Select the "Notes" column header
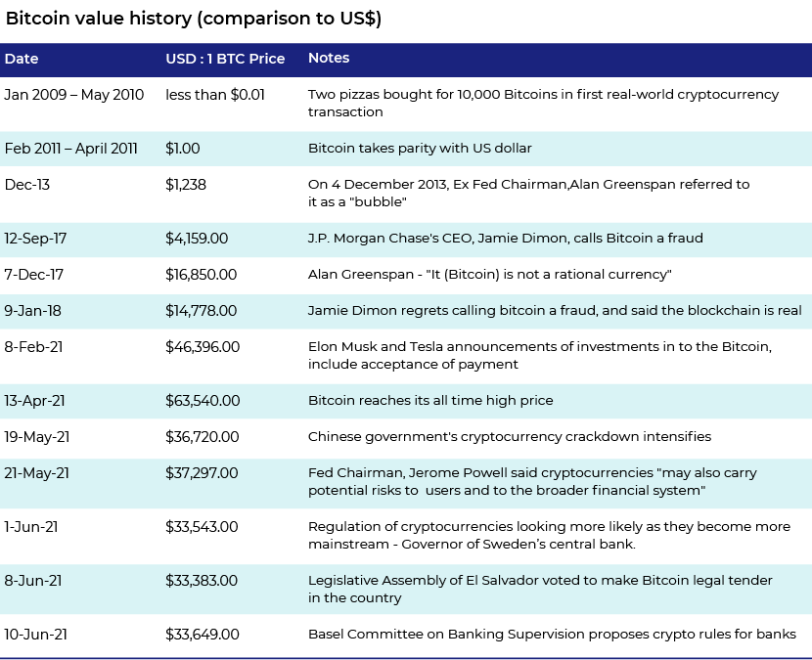812x660 pixels. coord(329,58)
